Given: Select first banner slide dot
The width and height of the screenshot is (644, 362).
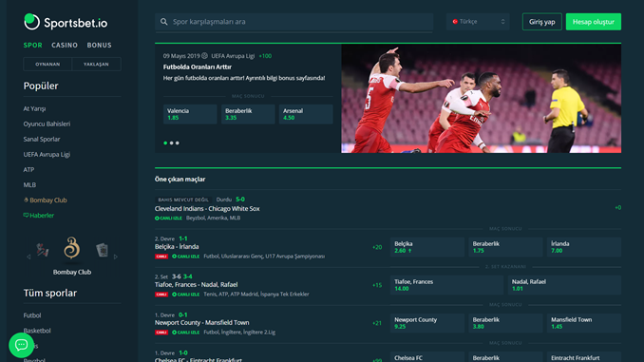Looking at the screenshot, I should (165, 143).
